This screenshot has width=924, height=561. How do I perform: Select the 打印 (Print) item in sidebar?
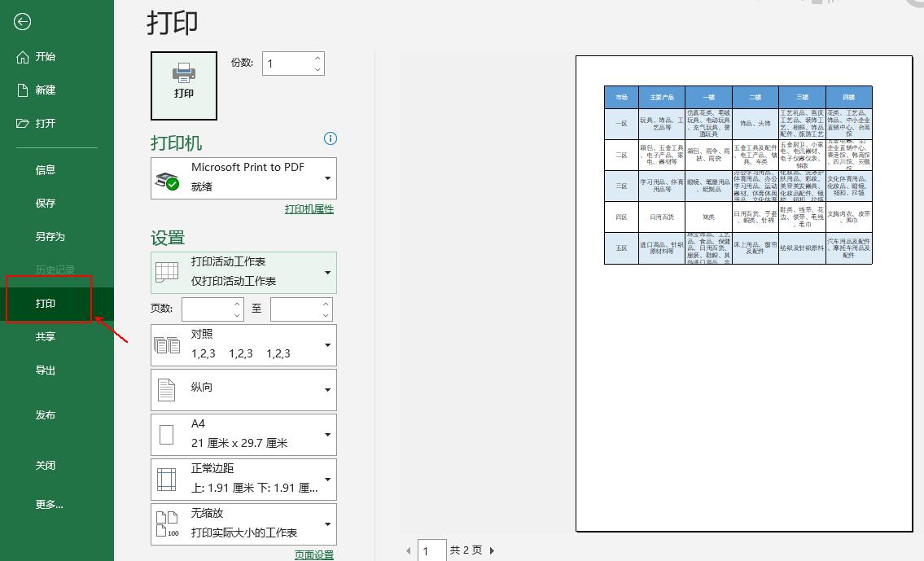point(46,302)
